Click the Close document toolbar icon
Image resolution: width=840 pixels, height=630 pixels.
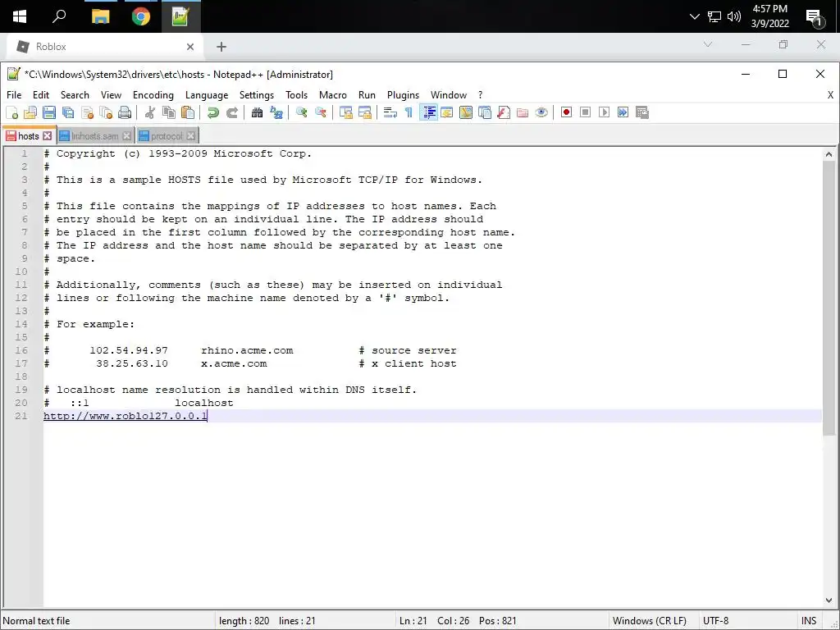tap(87, 112)
